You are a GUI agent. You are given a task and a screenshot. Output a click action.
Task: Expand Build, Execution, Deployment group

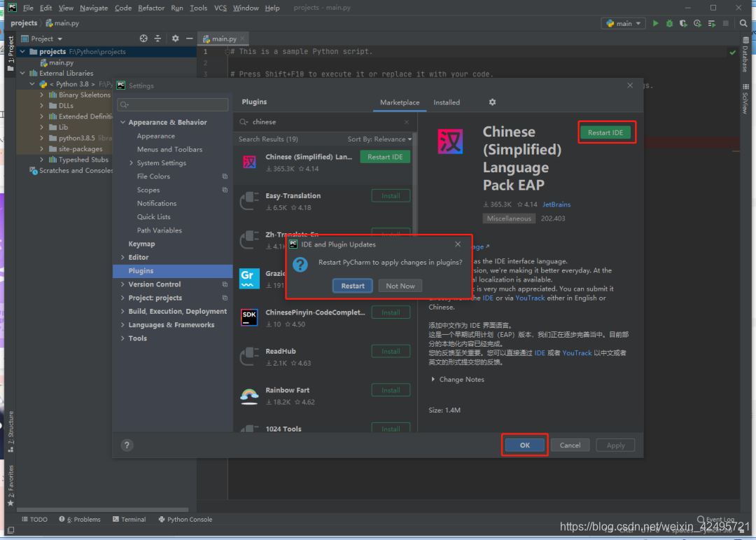coord(123,312)
